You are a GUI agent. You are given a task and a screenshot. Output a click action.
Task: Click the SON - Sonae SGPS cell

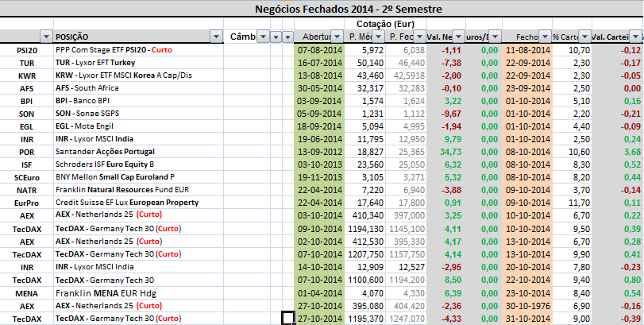point(138,114)
